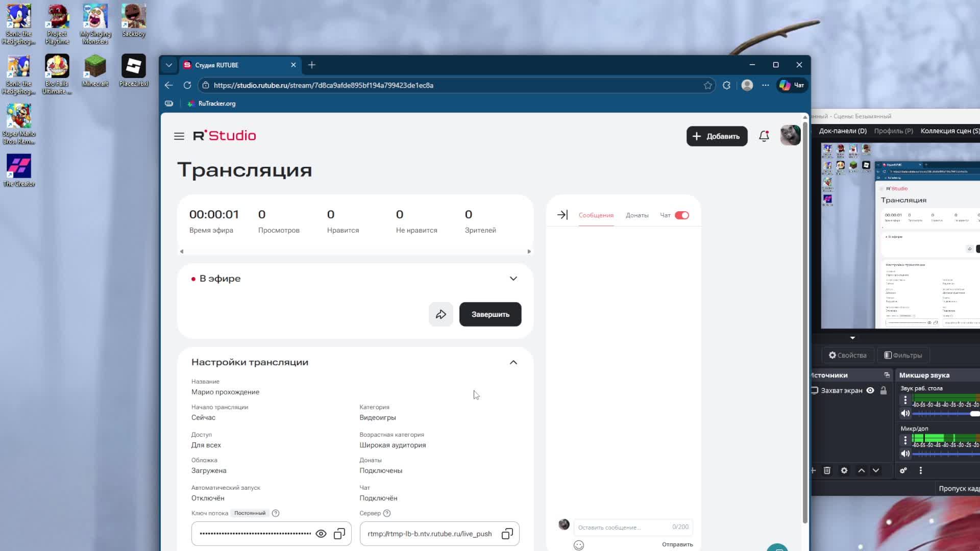The width and height of the screenshot is (980, 551).
Task: Open the RUTUBE Studio hamburger menu
Action: tap(179, 136)
